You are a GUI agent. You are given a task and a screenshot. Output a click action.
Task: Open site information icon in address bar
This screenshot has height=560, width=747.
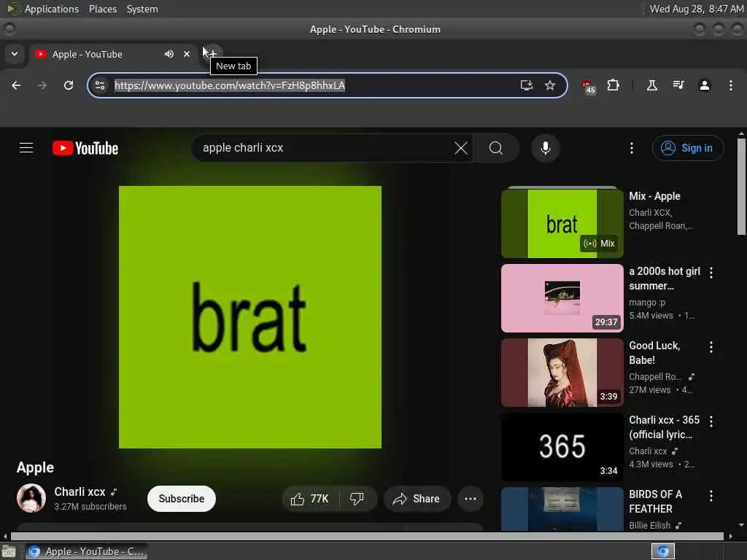pos(100,85)
